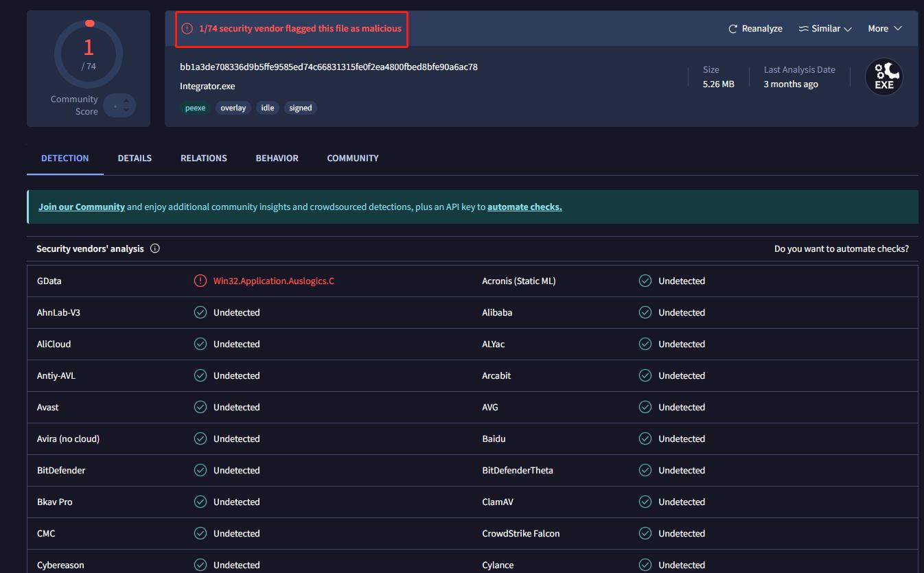
Task: Click the checkmark icon for Cybereason
Action: [x=200, y=565]
